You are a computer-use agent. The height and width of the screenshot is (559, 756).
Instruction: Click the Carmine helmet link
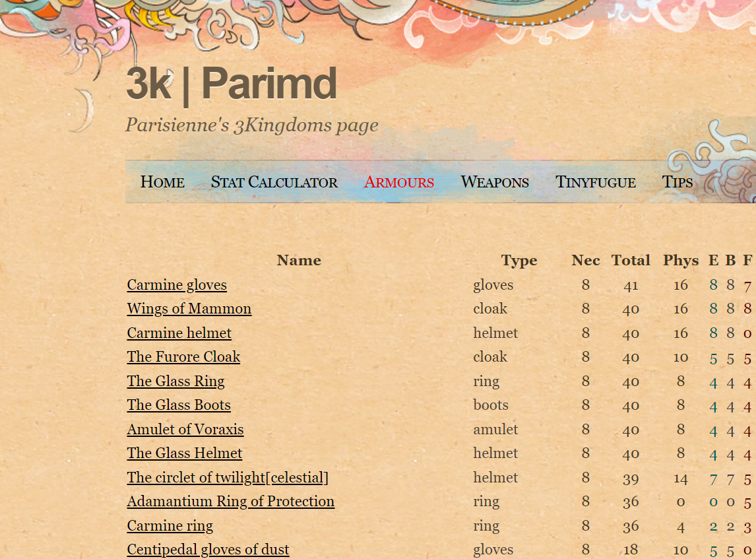(x=179, y=333)
